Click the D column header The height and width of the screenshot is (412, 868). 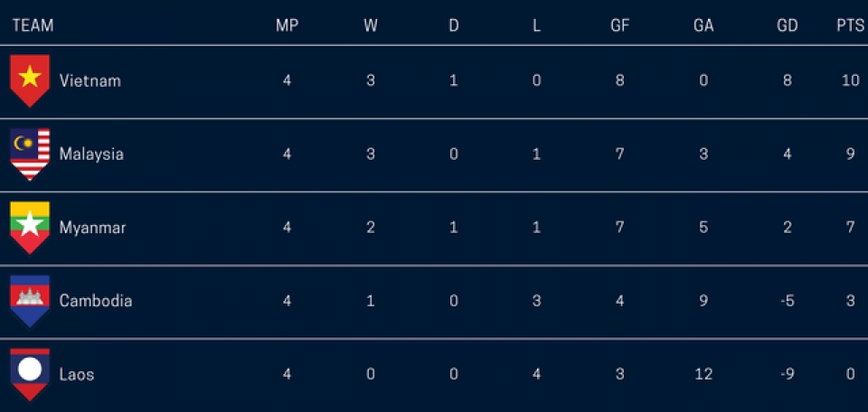[454, 25]
